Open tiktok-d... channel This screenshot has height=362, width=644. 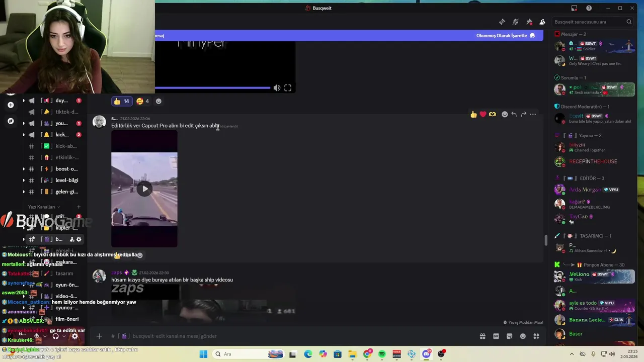(54, 112)
